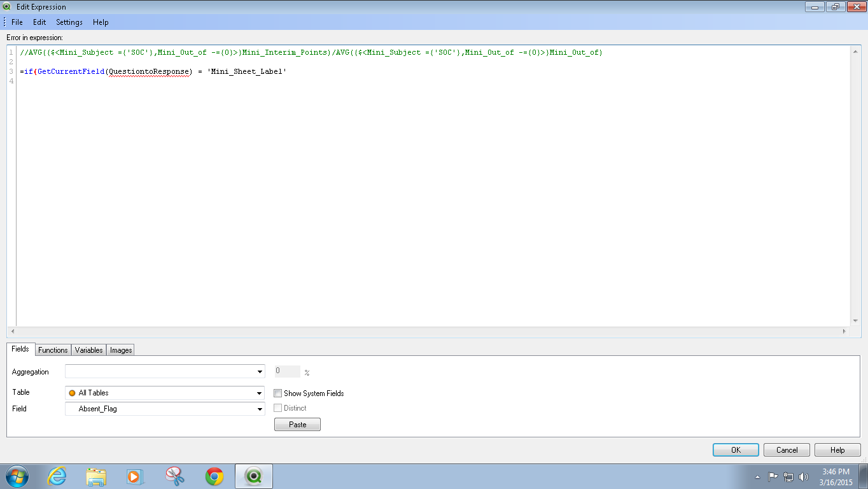The width and height of the screenshot is (868, 489).
Task: Select the QlikView taskbar button
Action: point(254,476)
